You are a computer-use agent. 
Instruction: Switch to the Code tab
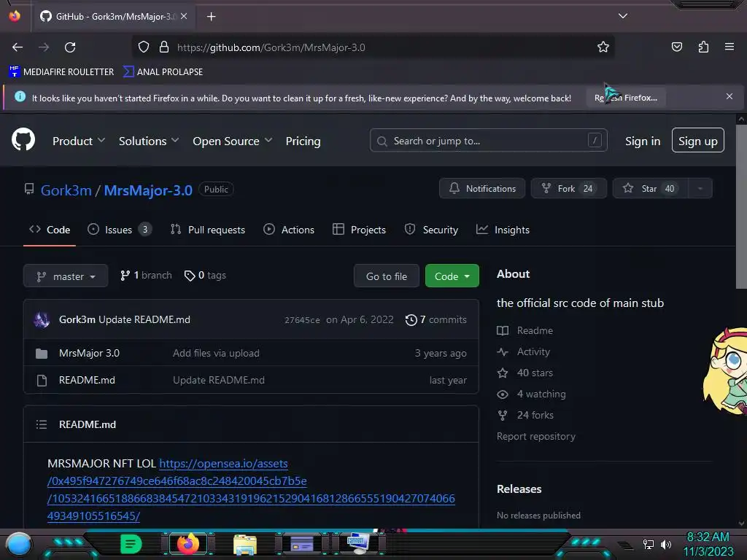(50, 230)
